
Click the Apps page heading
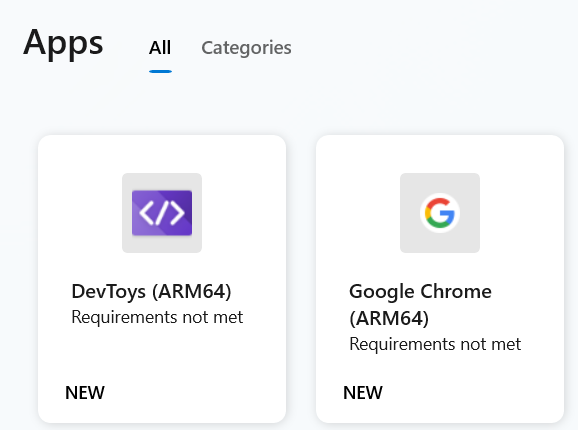(x=63, y=43)
